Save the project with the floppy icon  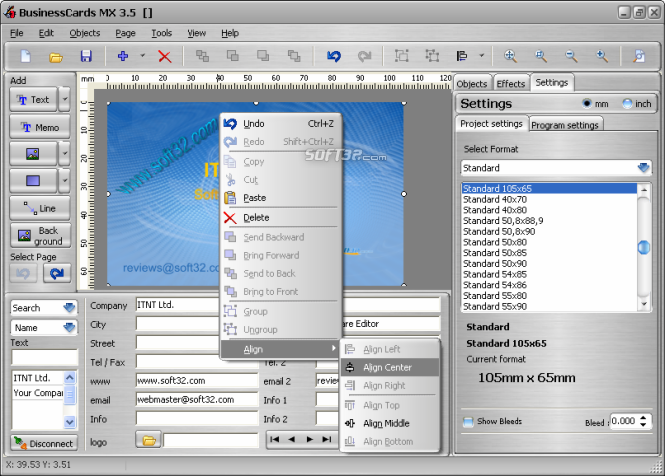point(86,56)
